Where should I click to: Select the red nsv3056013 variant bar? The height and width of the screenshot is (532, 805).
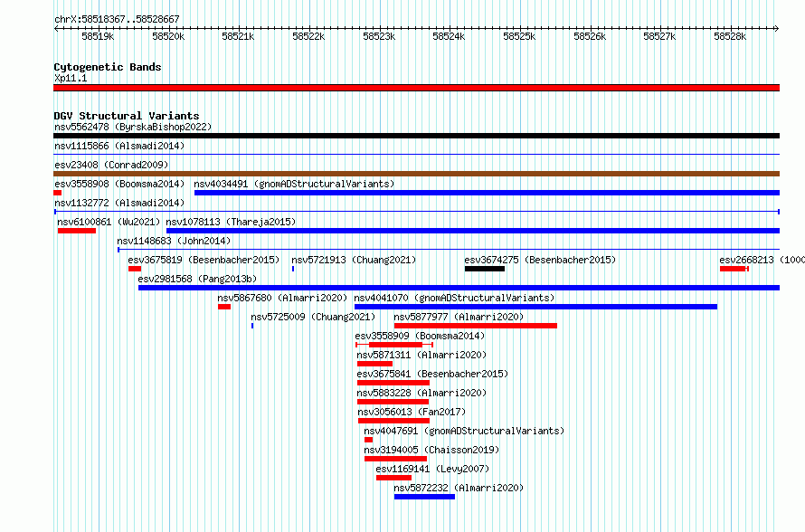[x=393, y=421]
